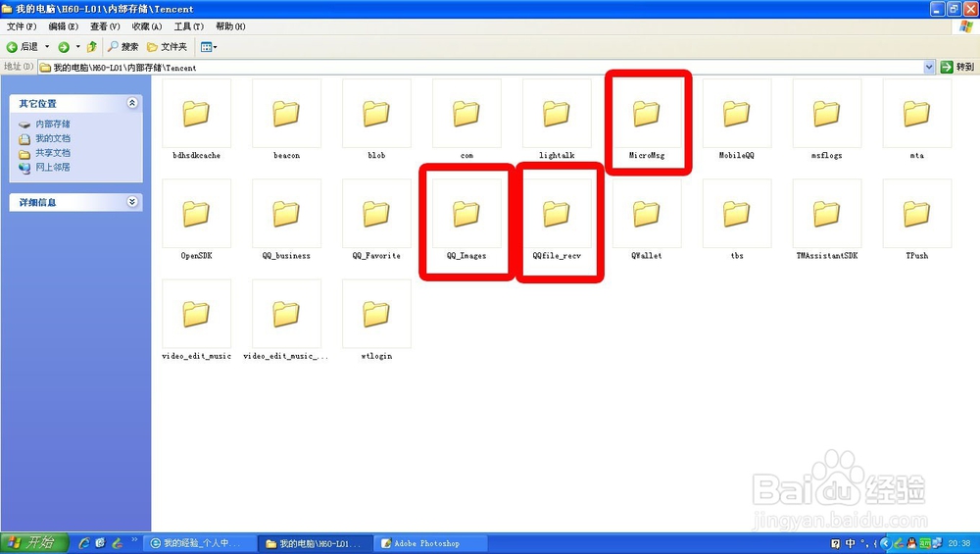Click the 我的电脑\H60-L01 taskbar button
The width and height of the screenshot is (980, 554).
coord(317,543)
